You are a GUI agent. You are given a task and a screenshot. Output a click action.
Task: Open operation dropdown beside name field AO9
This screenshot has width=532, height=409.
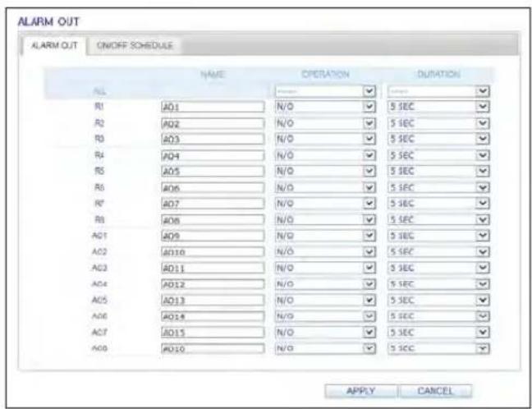point(325,236)
